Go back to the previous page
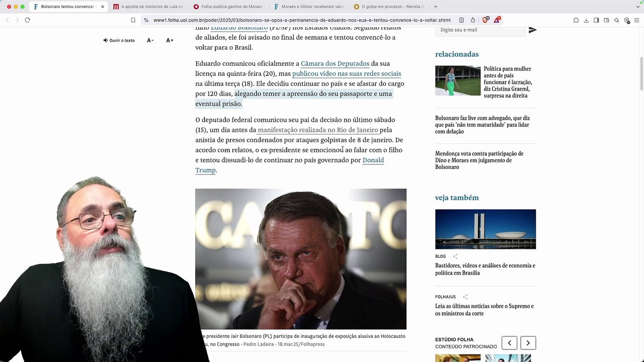644x362 pixels. (x=8, y=20)
